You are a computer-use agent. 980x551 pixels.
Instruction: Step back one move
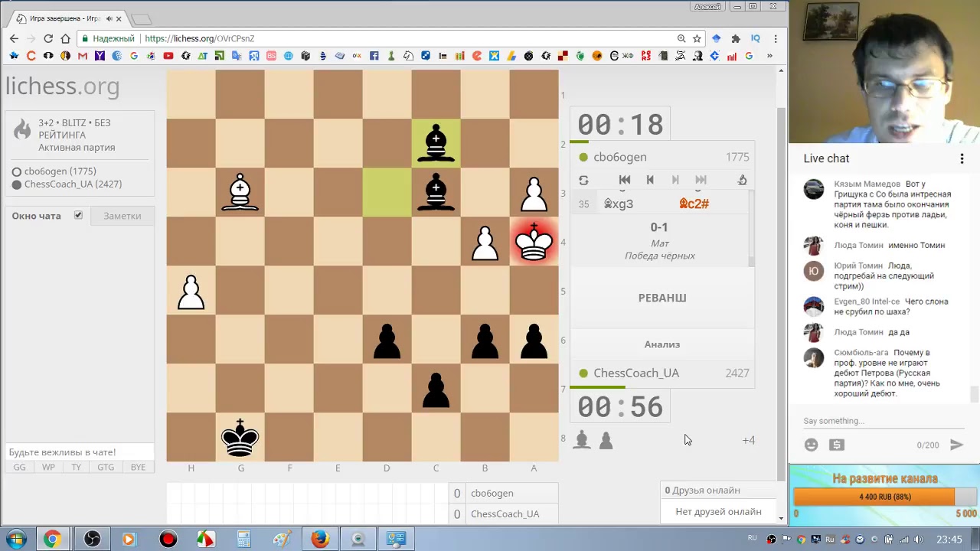point(650,180)
